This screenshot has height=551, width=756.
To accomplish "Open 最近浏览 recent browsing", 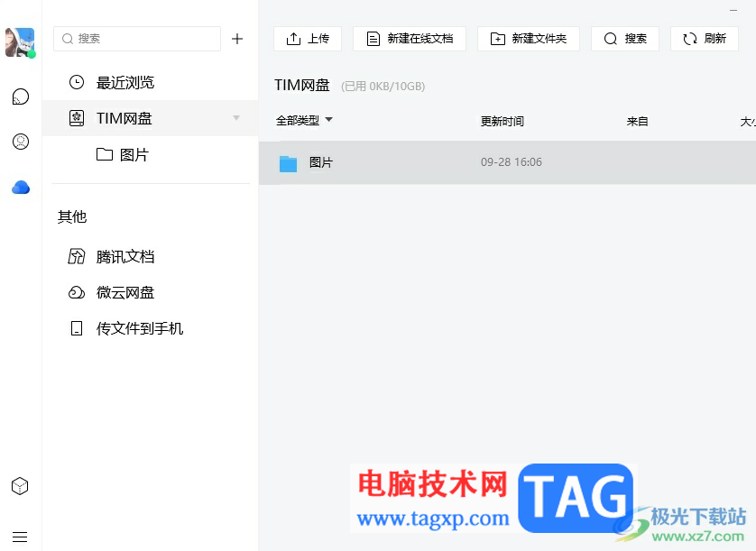I will 150,82.
